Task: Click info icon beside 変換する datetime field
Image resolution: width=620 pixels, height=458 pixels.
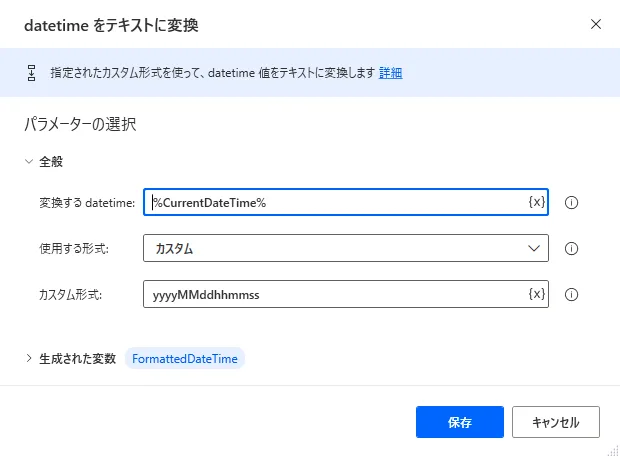Action: click(x=572, y=202)
